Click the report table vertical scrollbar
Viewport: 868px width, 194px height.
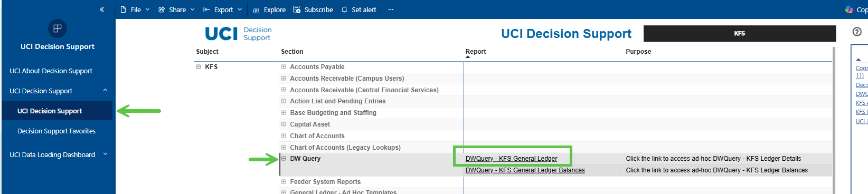[834, 120]
